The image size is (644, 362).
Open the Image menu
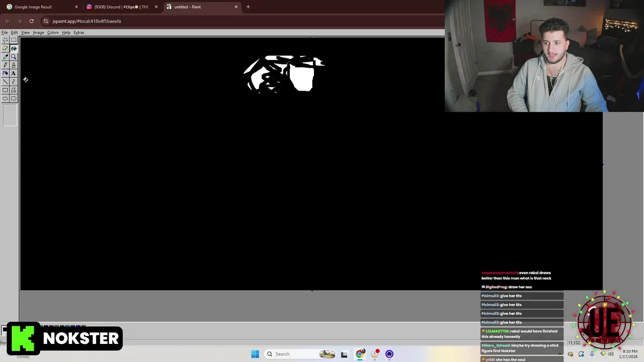click(38, 32)
